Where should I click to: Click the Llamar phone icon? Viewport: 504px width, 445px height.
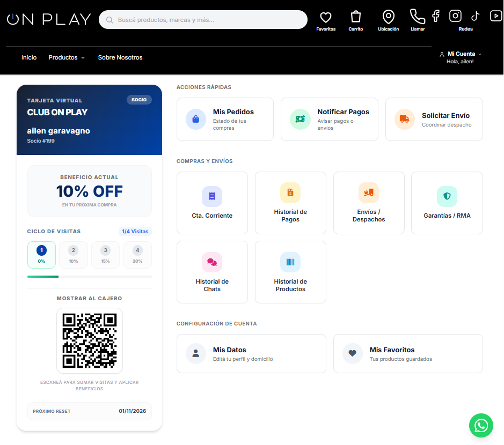(x=418, y=17)
